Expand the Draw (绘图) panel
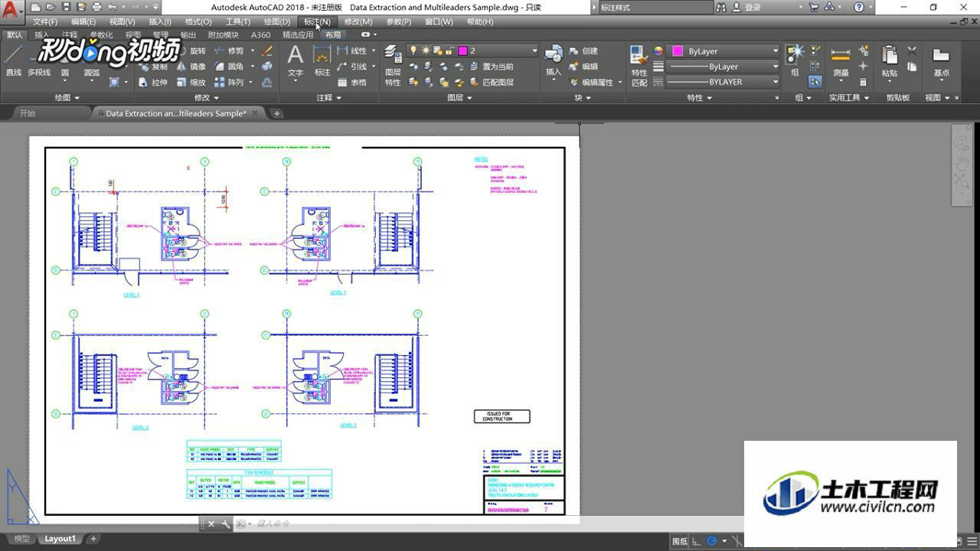 tap(67, 98)
